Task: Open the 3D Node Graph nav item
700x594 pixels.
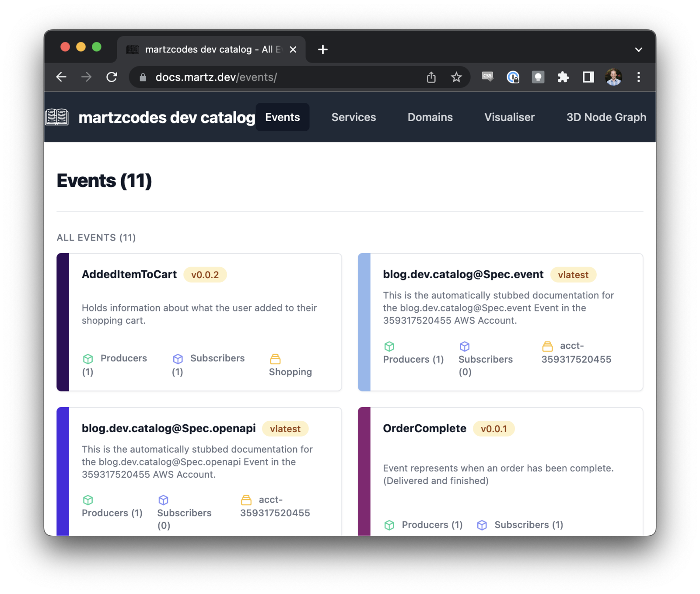Action: click(x=606, y=117)
